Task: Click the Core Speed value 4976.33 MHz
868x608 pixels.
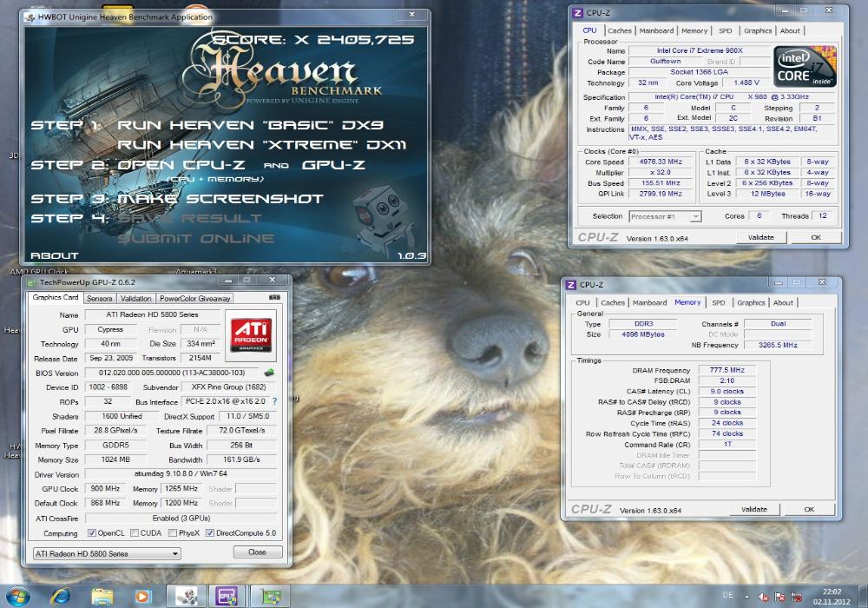Action: (x=661, y=162)
